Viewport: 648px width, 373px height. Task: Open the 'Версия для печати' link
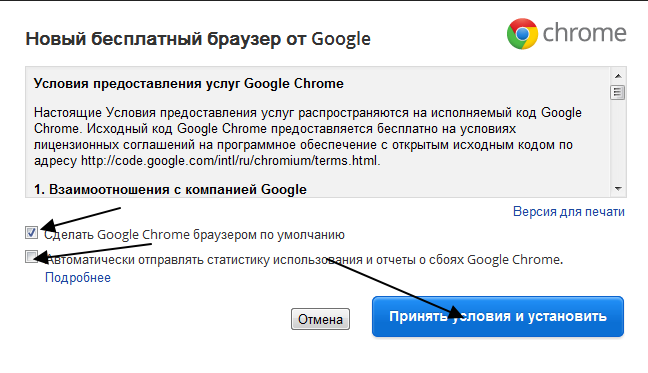point(569,211)
